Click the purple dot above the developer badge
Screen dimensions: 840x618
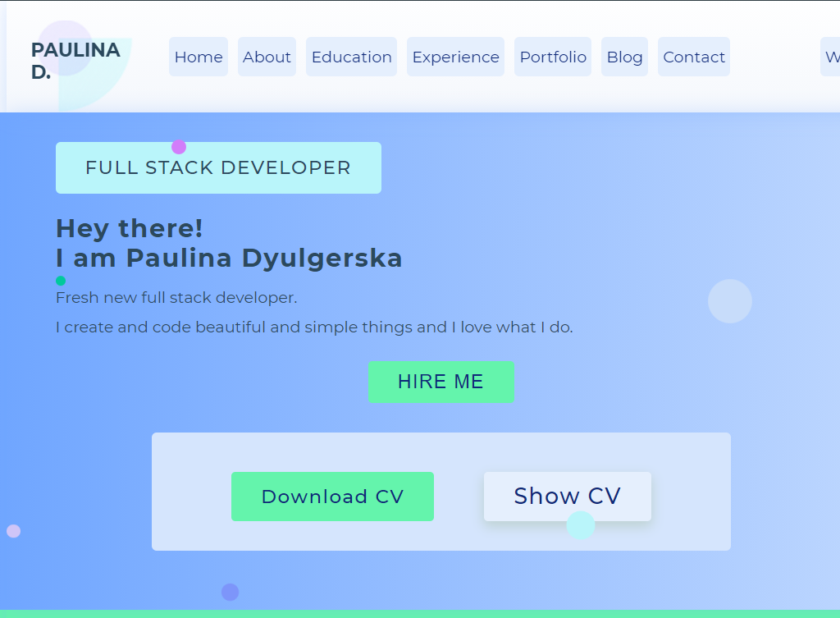[x=179, y=147]
